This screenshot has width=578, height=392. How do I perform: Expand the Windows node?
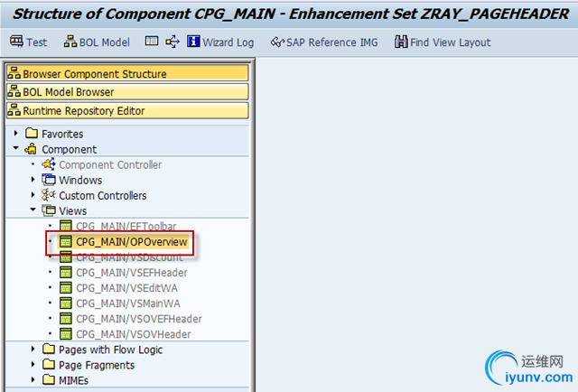tap(33, 180)
